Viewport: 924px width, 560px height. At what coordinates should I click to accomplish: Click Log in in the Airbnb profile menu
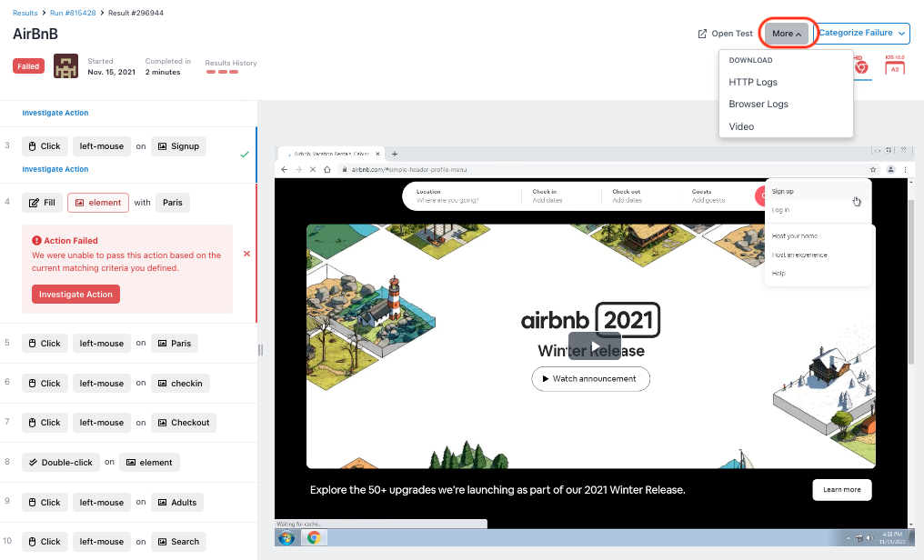(780, 210)
